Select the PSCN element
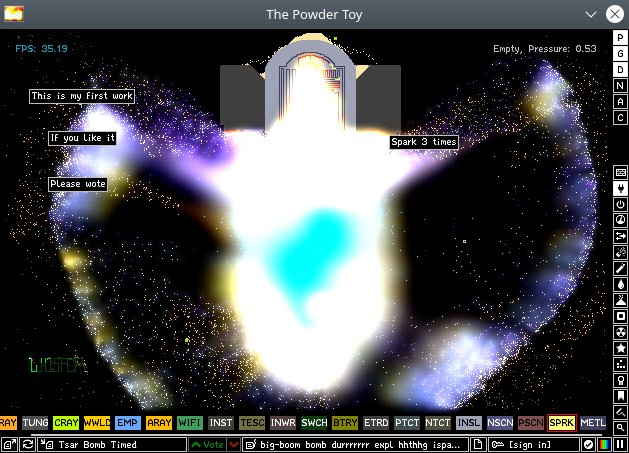This screenshot has width=629, height=453. (x=531, y=423)
